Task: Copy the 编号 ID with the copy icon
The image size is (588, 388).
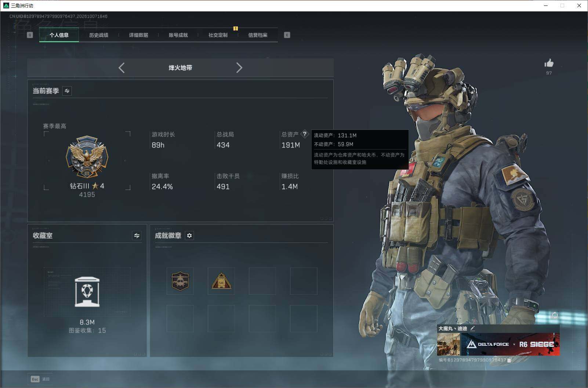Action: 509,360
